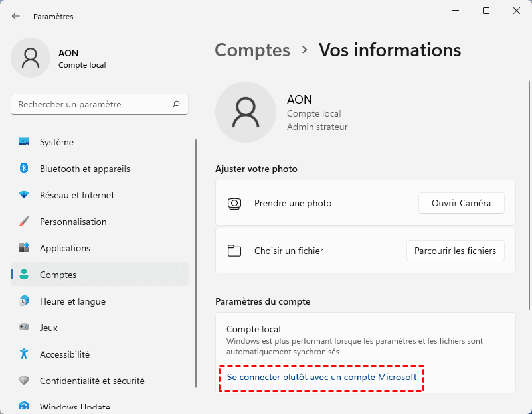This screenshot has width=532, height=414.
Task: Click the AON profile avatar in sidebar
Action: point(31,58)
